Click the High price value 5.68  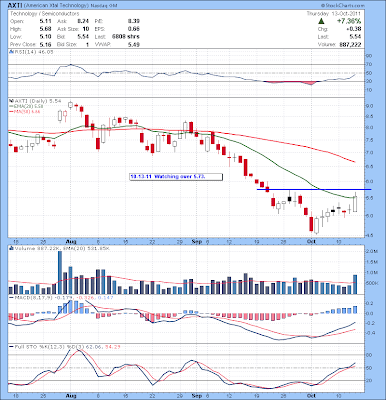[x=45, y=29]
